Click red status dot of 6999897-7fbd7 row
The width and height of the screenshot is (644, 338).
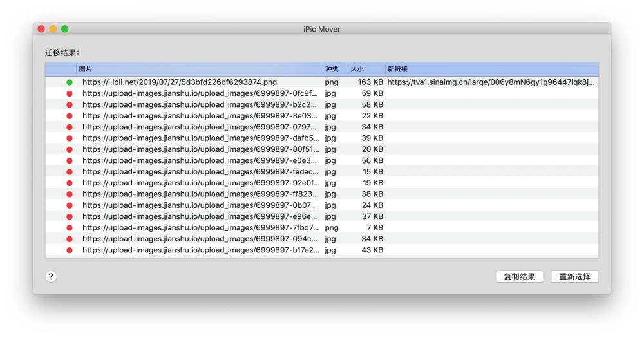(70, 228)
